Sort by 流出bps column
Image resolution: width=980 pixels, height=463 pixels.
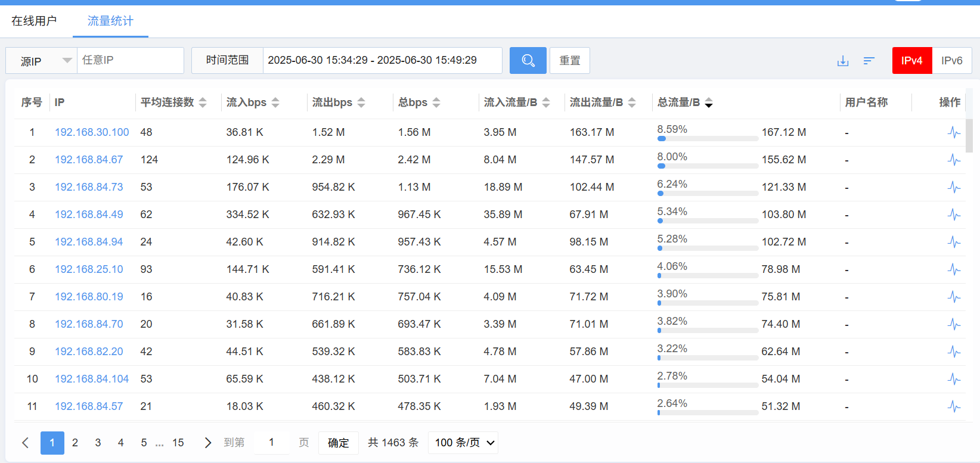[361, 102]
